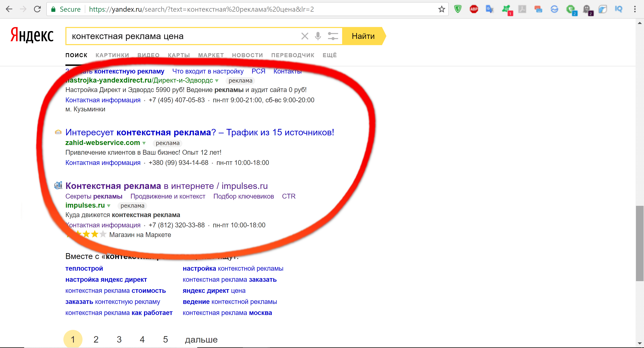
Task: Open Контактная информация for zahid-webservice.com
Action: 103,163
